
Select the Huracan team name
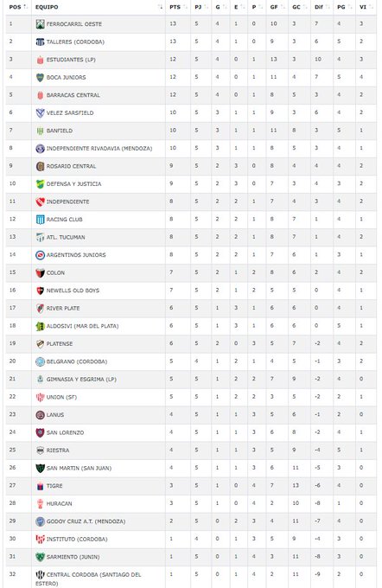(x=60, y=503)
